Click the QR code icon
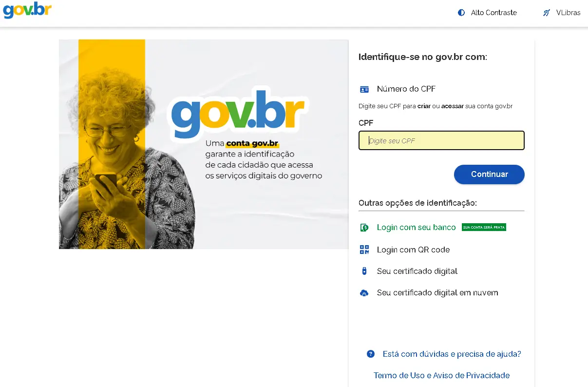The height and width of the screenshot is (387, 588). (x=364, y=250)
